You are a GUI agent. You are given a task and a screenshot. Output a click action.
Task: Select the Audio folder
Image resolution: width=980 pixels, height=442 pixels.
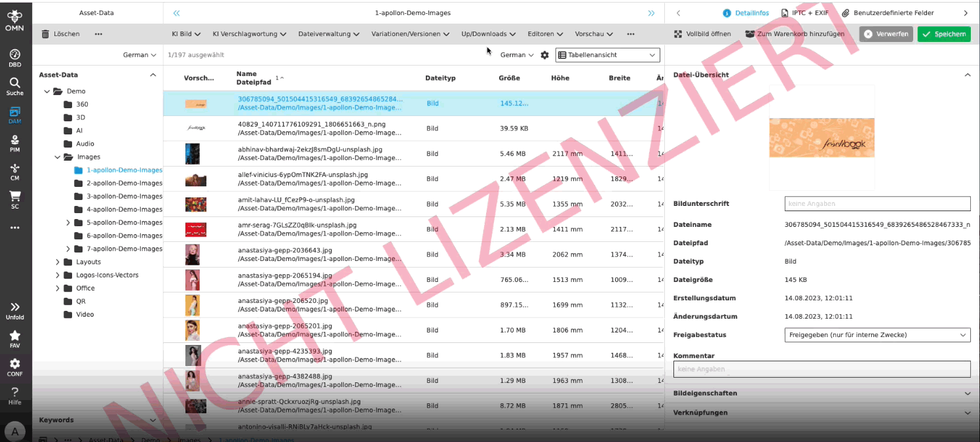click(x=85, y=144)
